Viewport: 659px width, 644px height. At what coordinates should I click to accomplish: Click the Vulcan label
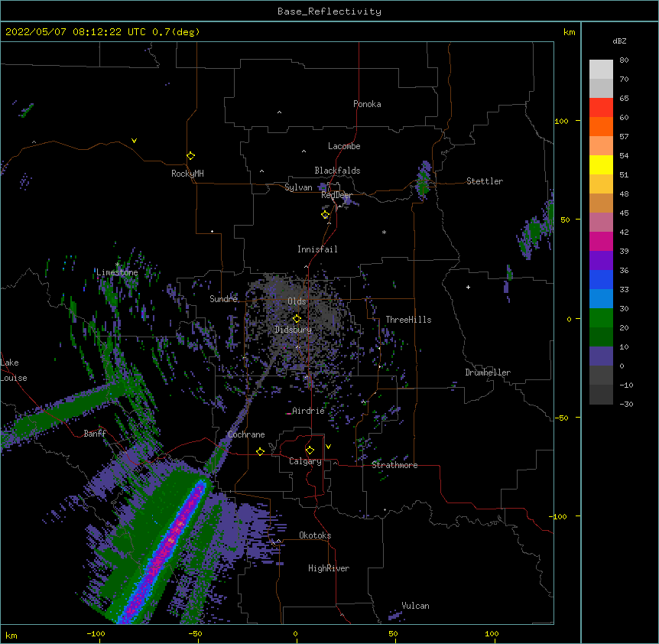(x=415, y=606)
